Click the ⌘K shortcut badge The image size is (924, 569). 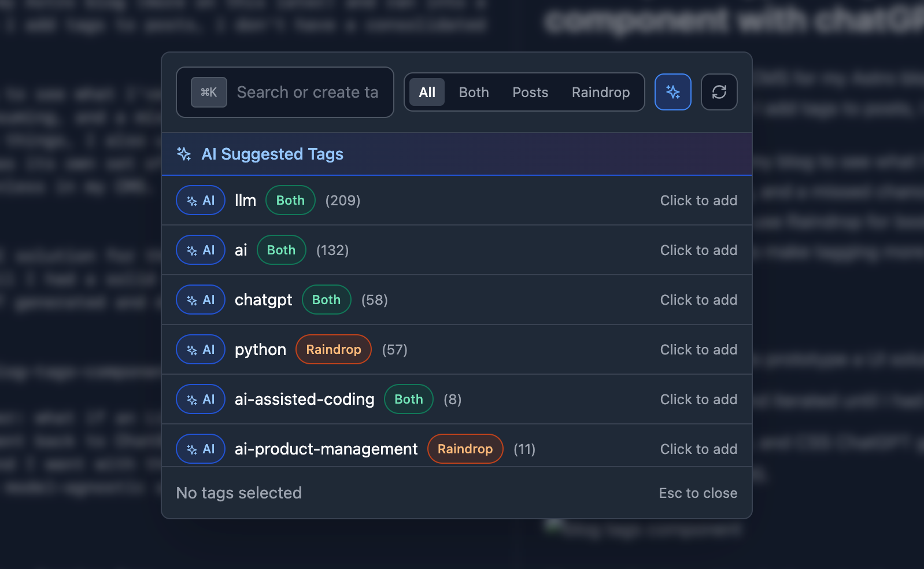coord(209,93)
